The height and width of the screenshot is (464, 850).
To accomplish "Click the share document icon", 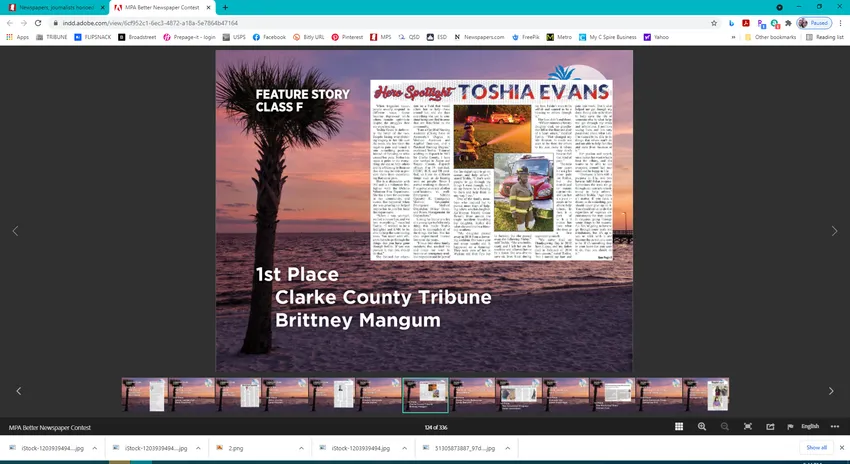I will 769,426.
